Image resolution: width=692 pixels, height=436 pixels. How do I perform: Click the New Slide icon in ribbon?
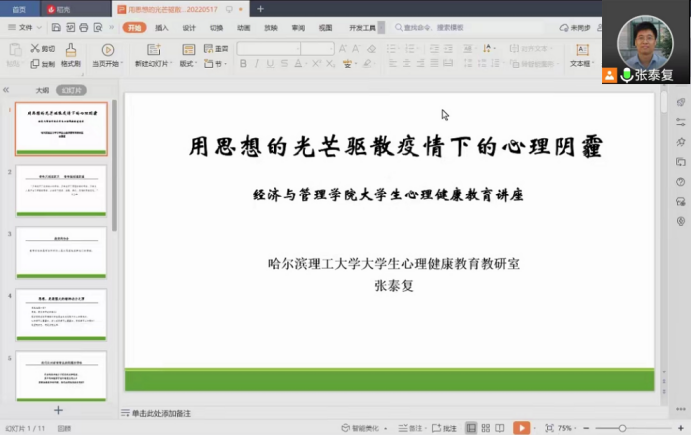(x=153, y=49)
